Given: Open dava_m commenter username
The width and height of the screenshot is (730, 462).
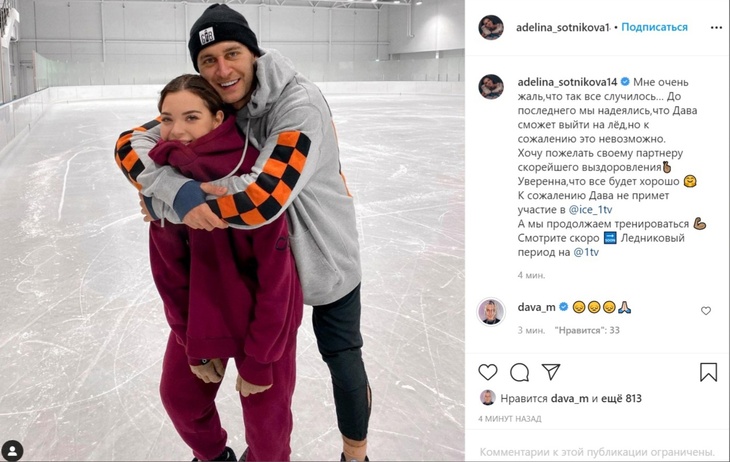Looking at the screenshot, I should tap(536, 307).
